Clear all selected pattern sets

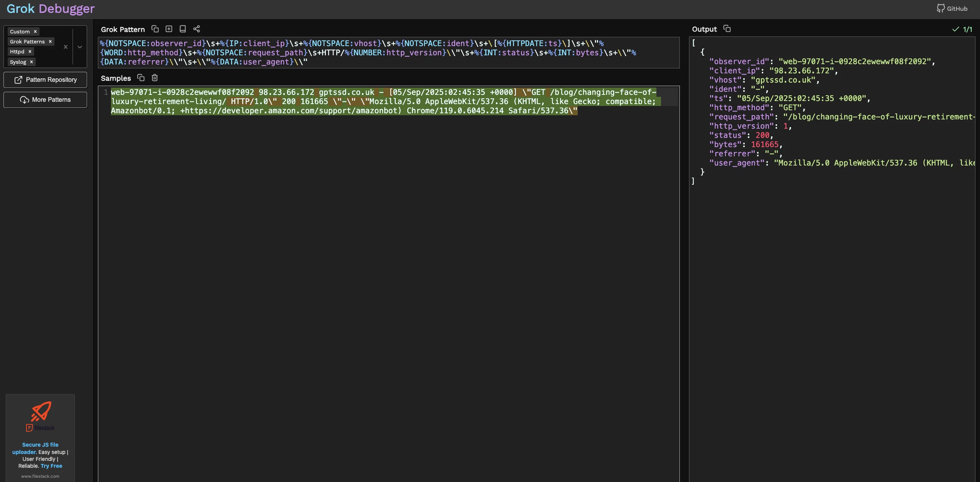coord(66,47)
